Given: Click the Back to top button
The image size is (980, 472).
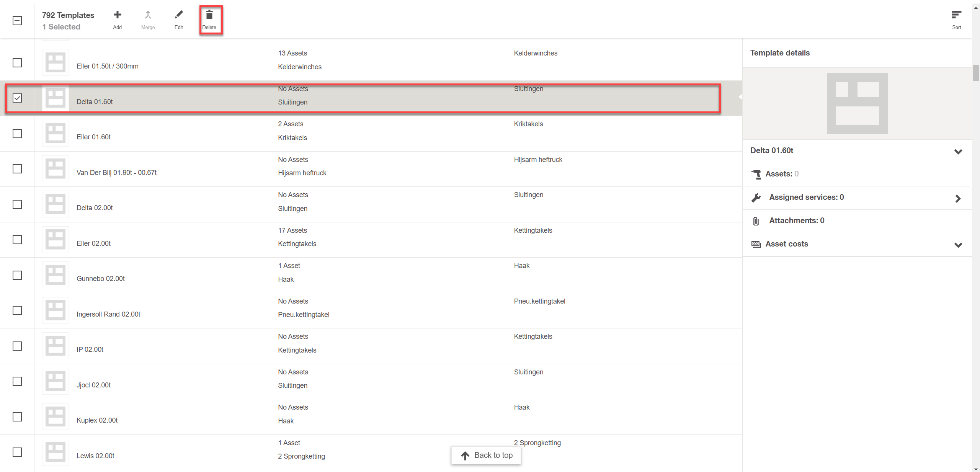Looking at the screenshot, I should click(x=486, y=456).
